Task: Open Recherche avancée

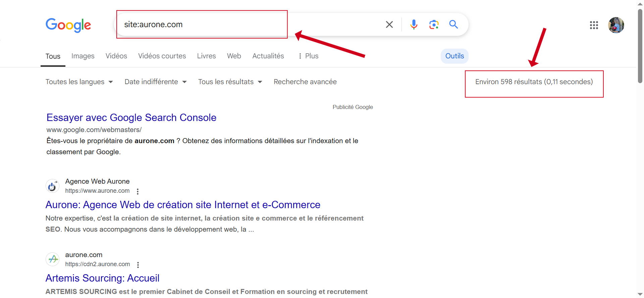Action: click(x=305, y=82)
